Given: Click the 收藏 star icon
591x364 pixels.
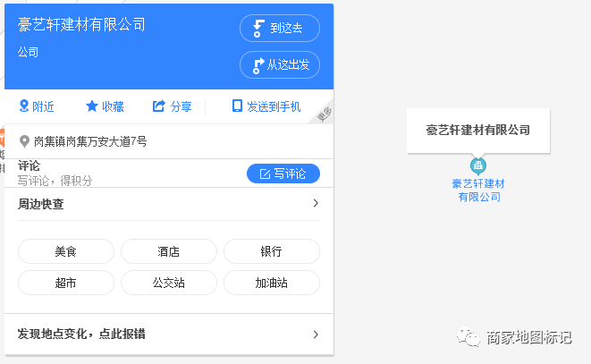Looking at the screenshot, I should (x=91, y=106).
